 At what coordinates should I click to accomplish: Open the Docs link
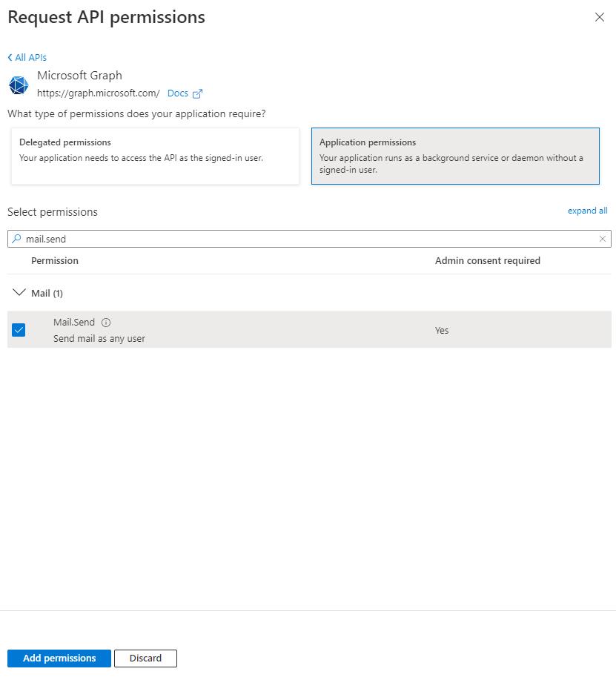click(x=178, y=93)
